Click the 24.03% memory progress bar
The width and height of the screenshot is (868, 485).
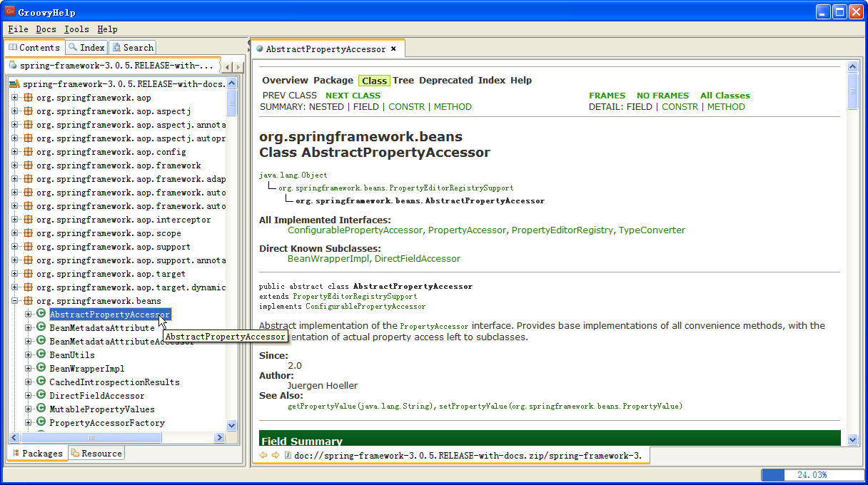pyautogui.click(x=811, y=475)
